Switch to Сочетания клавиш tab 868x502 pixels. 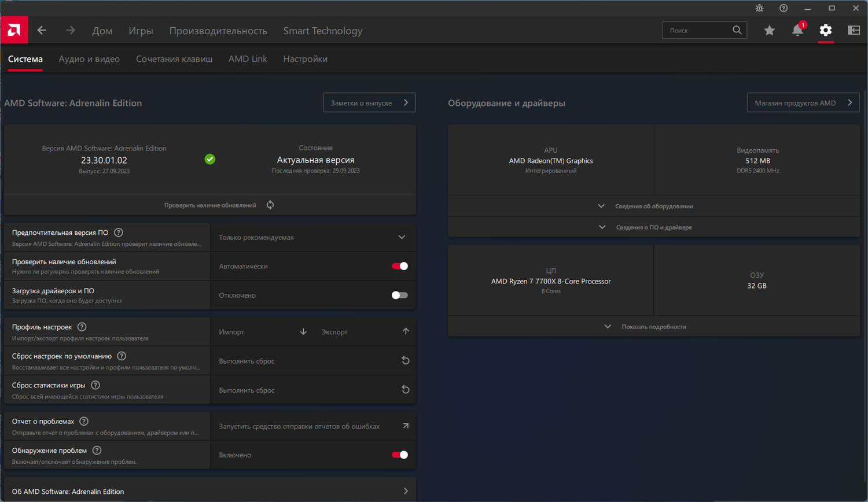(x=174, y=59)
